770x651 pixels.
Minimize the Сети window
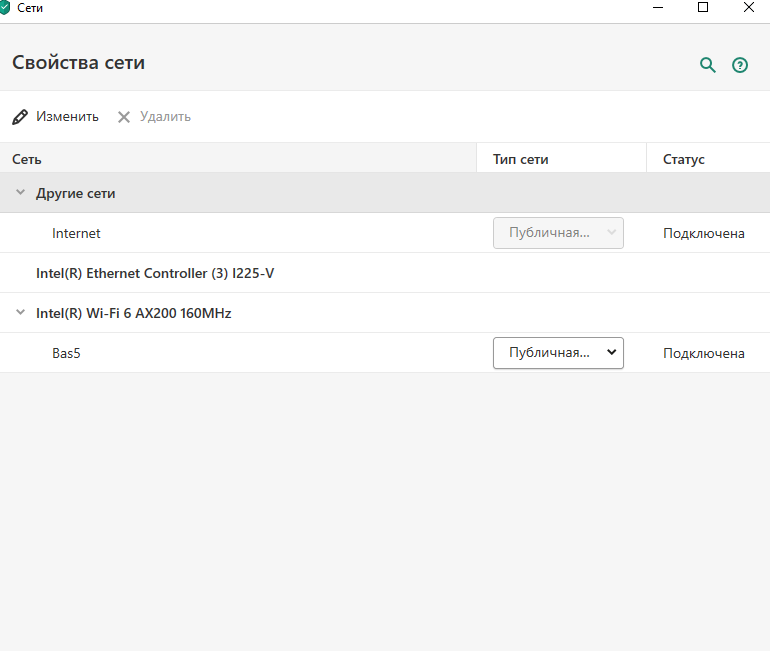(x=658, y=7)
